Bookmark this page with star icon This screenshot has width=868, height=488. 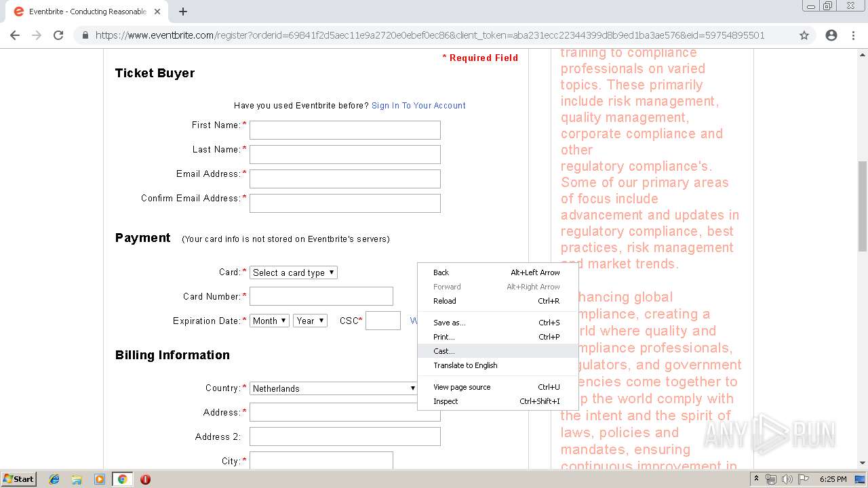(804, 35)
